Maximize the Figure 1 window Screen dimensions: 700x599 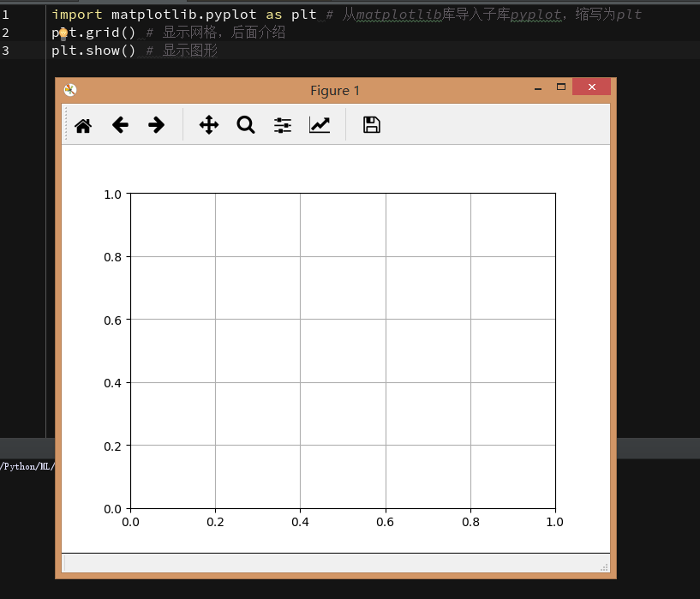pos(561,87)
